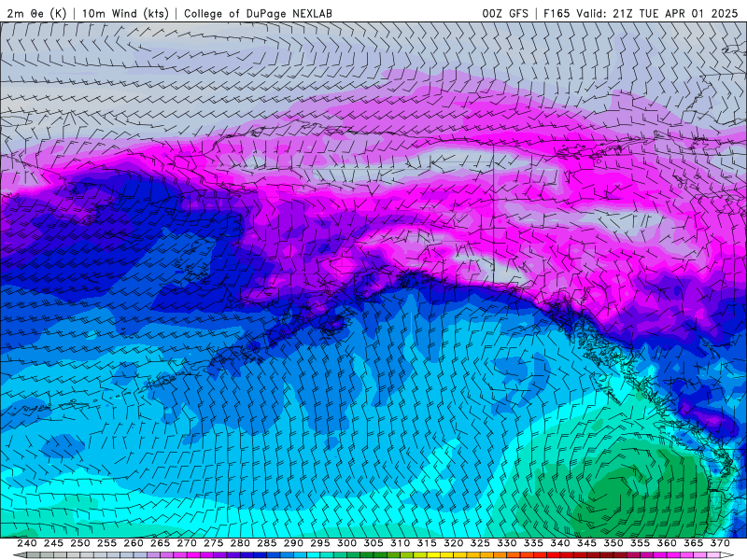The width and height of the screenshot is (747, 560).
Task: Click the right arrow end of color bar
Action: coord(727,555)
